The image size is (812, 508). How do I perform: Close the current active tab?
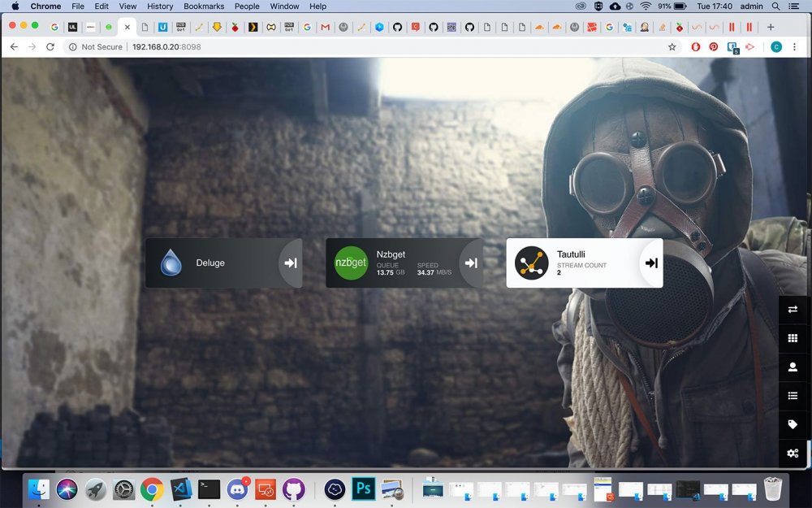(x=127, y=28)
